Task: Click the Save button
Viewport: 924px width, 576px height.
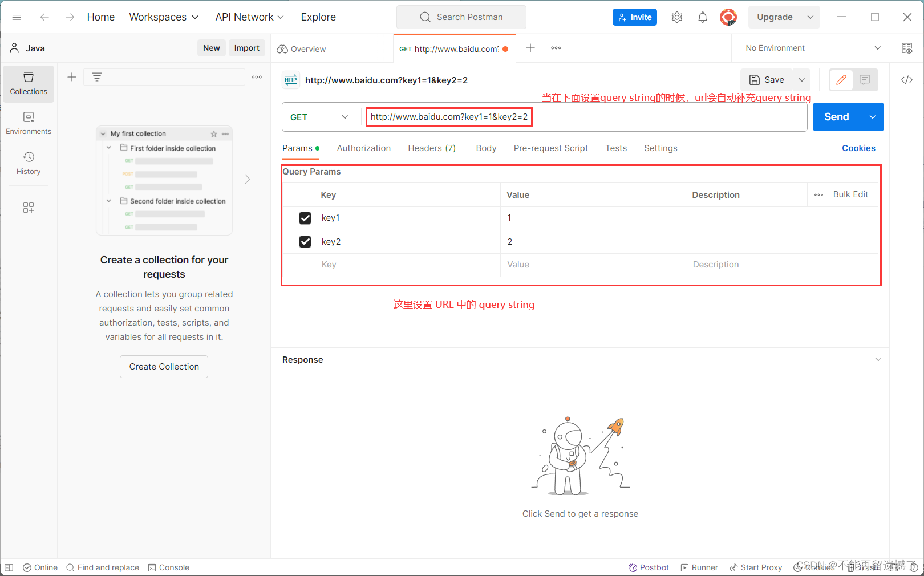Action: pos(767,80)
